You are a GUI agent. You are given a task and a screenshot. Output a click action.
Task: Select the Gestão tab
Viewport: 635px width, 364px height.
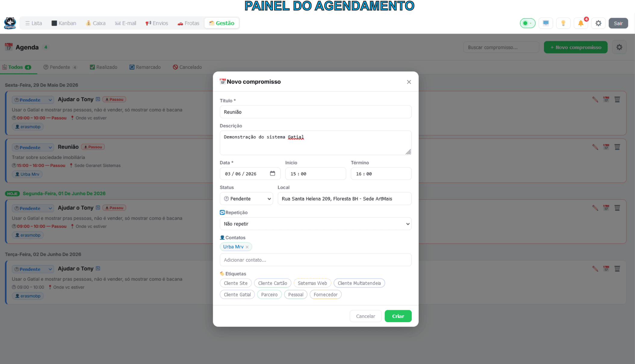coord(222,23)
